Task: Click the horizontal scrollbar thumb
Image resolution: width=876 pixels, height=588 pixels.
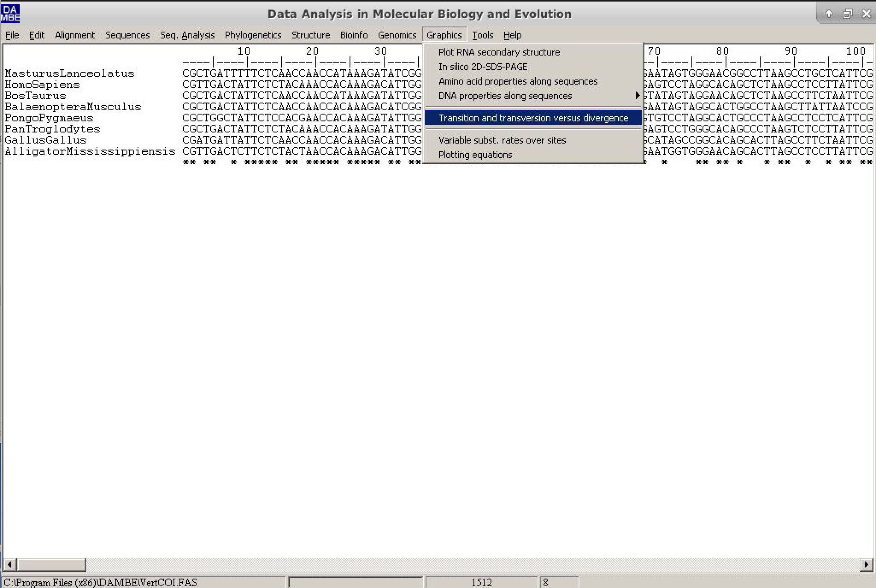Action: point(51,564)
